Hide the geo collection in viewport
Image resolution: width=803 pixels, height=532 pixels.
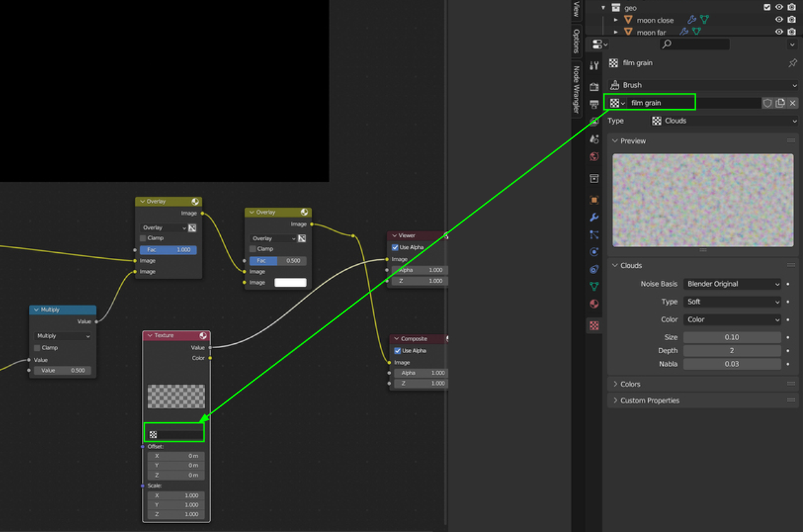779,8
